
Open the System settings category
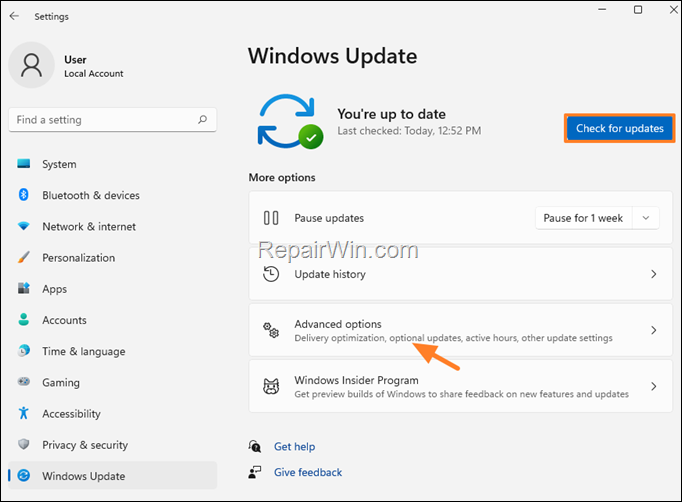pos(112,164)
